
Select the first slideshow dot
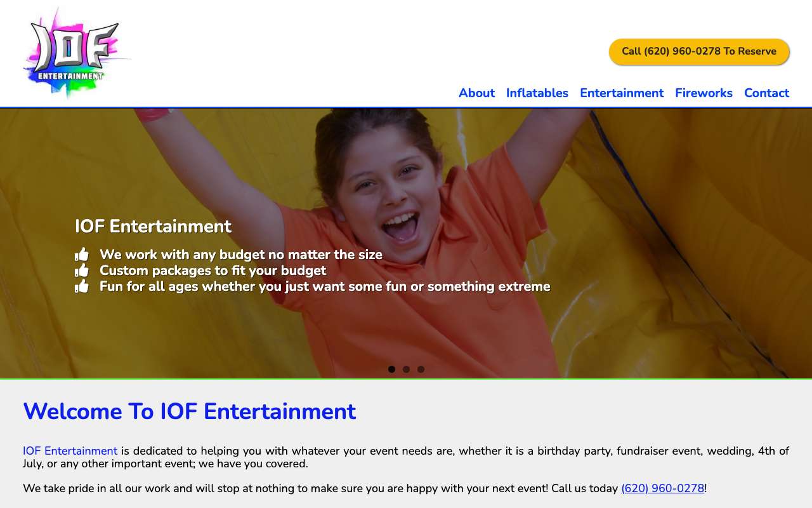point(391,369)
